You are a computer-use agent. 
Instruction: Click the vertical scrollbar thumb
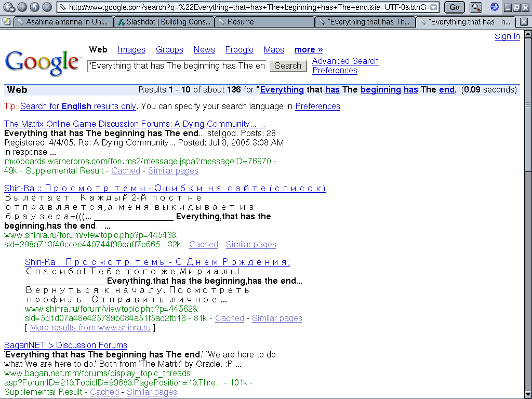(x=528, y=105)
